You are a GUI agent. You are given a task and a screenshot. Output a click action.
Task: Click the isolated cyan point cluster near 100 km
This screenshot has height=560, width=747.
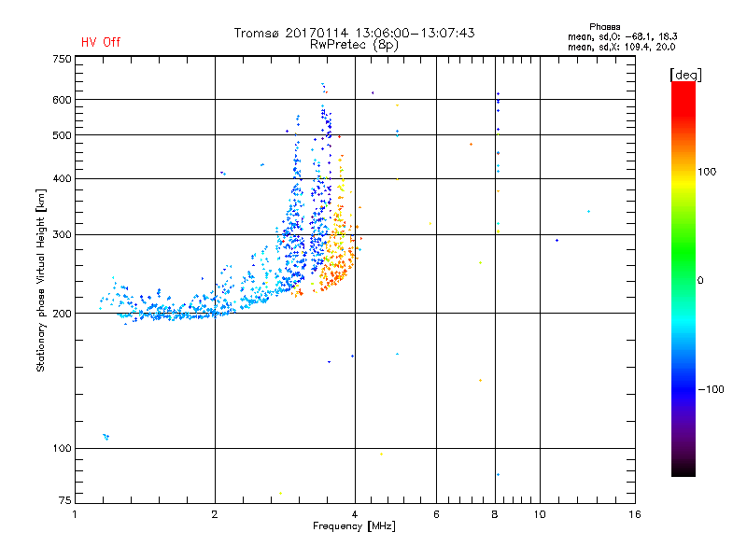(x=106, y=437)
